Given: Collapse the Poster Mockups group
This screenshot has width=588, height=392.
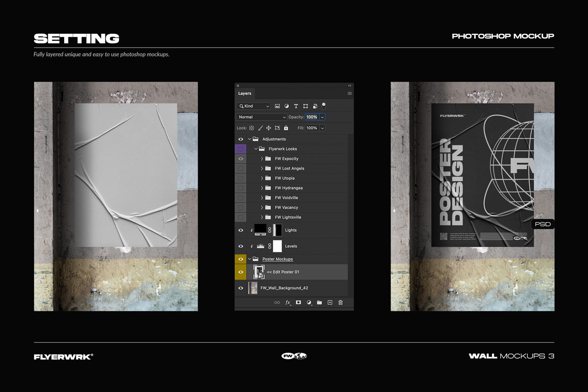Looking at the screenshot, I should click(x=249, y=259).
